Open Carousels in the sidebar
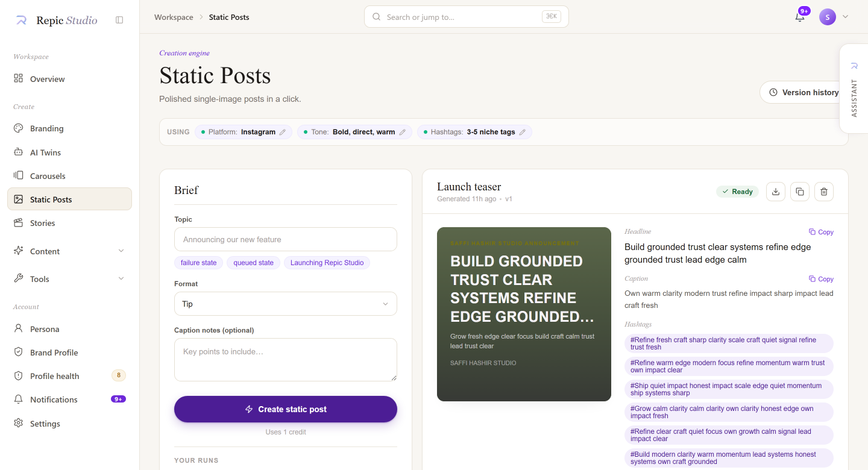The height and width of the screenshot is (470, 868). tap(69, 176)
